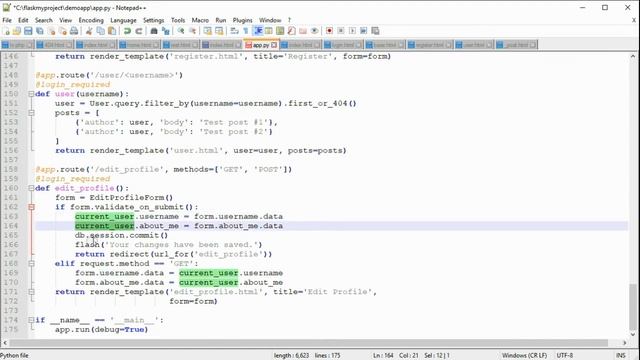Open the Folder as Workspace toolbar icon
Image resolution: width=640 pixels, height=360 pixels.
(303, 31)
